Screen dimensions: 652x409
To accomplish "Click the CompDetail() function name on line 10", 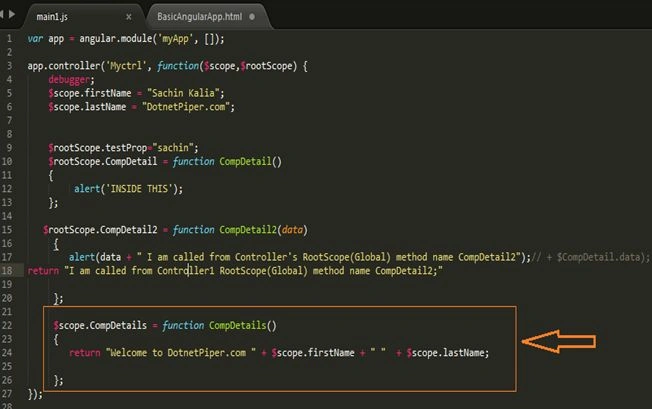I will 250,162.
